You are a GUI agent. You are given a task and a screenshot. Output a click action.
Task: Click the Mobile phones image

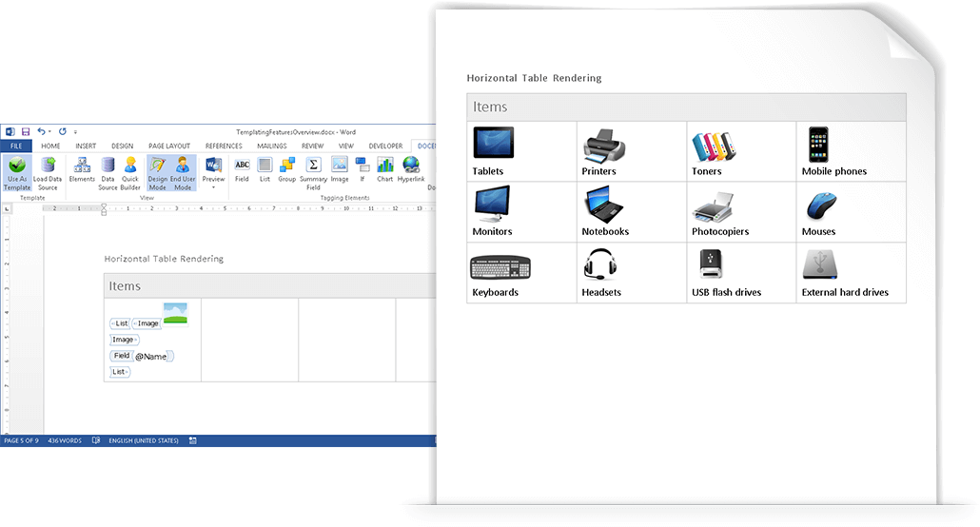pos(818,145)
